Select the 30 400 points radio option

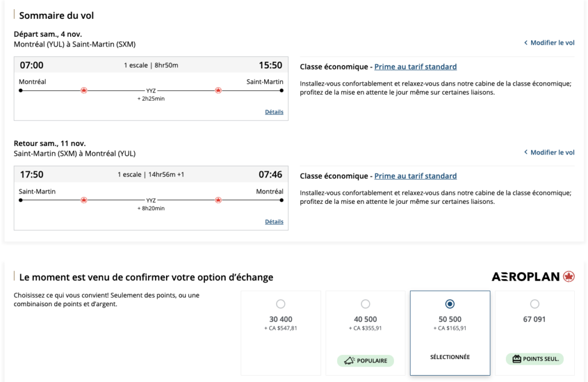click(x=281, y=304)
